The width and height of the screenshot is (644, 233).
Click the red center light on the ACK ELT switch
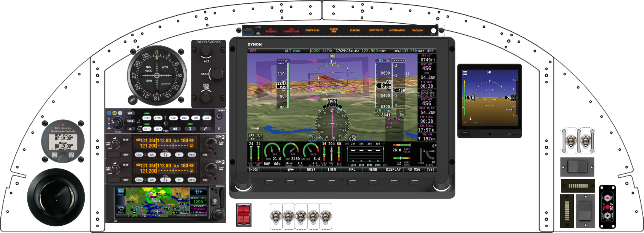tap(607, 207)
